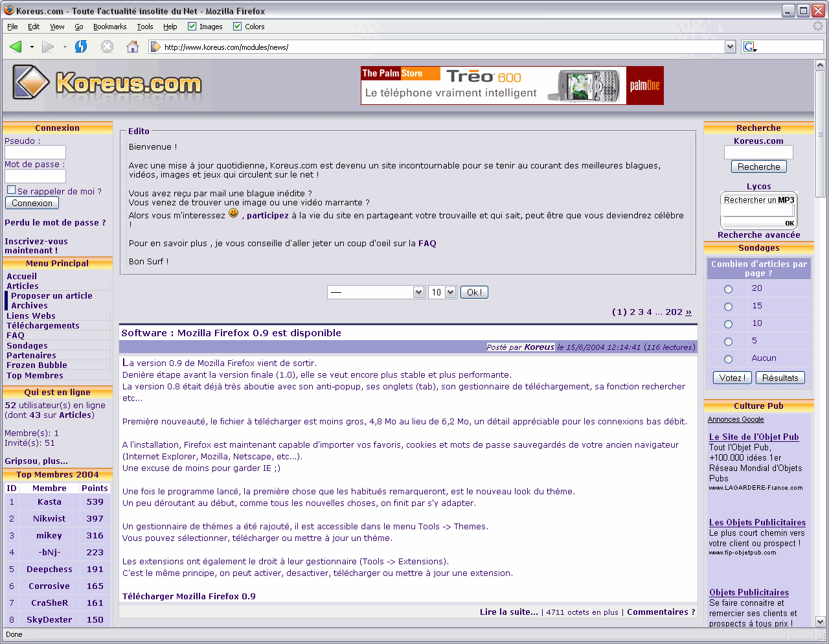Click the Google search engine icon

point(749,47)
